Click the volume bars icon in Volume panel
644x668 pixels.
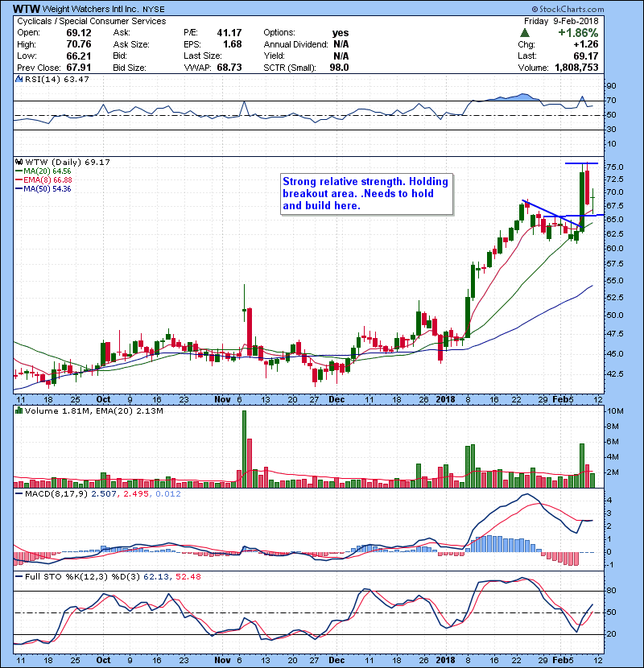tap(19, 410)
